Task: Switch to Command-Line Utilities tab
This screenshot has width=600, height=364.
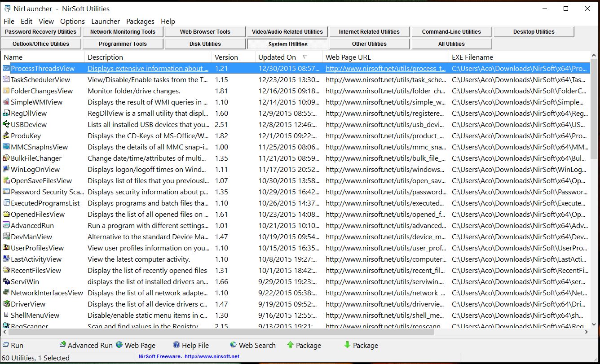Action: click(x=451, y=32)
